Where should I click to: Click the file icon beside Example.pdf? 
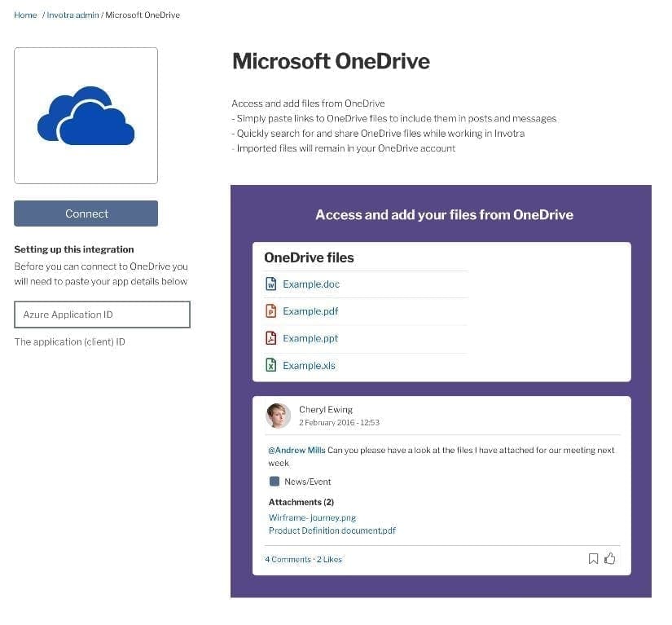271,310
